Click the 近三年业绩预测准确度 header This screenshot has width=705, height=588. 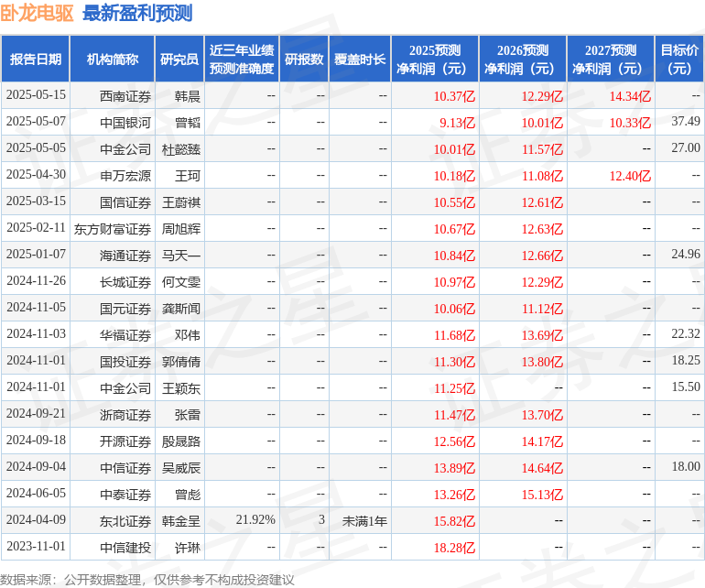click(242, 59)
